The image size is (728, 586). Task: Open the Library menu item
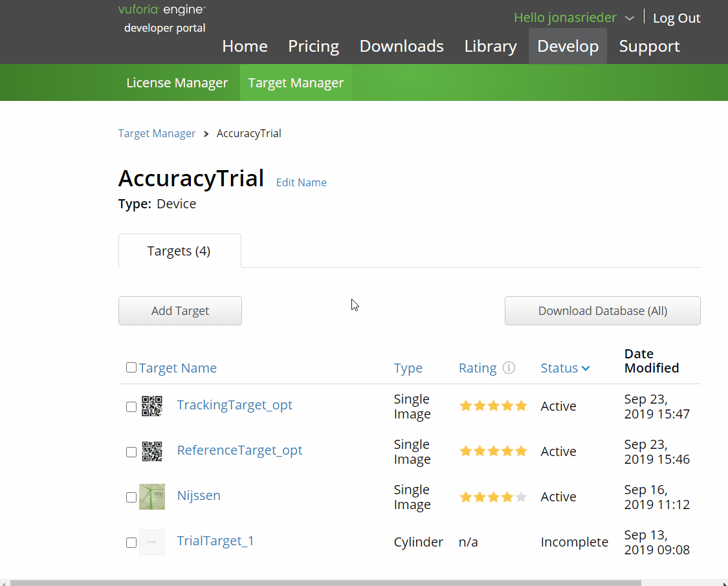click(491, 46)
